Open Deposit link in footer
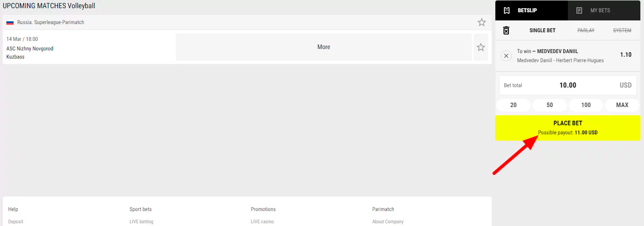The width and height of the screenshot is (644, 226). 15,222
